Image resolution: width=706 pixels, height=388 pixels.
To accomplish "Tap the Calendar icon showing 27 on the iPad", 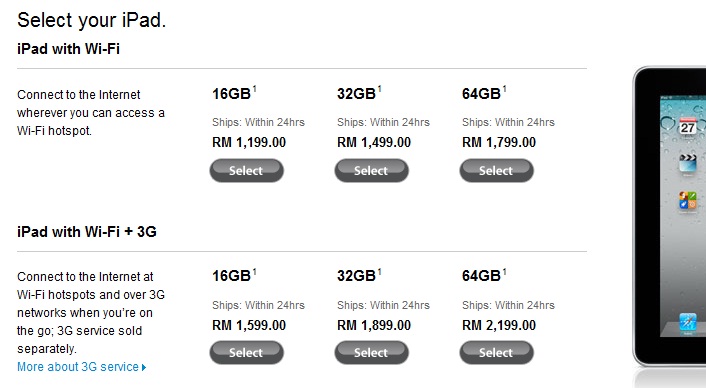I will [x=688, y=126].
